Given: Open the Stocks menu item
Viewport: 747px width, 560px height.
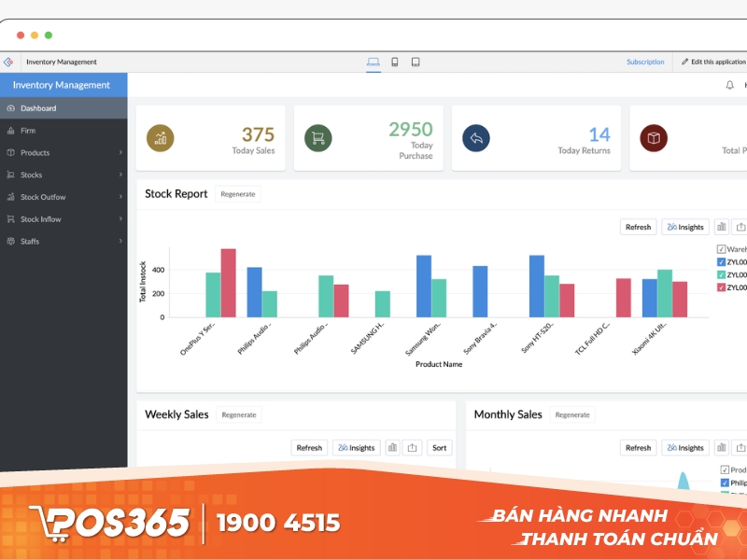Looking at the screenshot, I should pyautogui.click(x=63, y=175).
